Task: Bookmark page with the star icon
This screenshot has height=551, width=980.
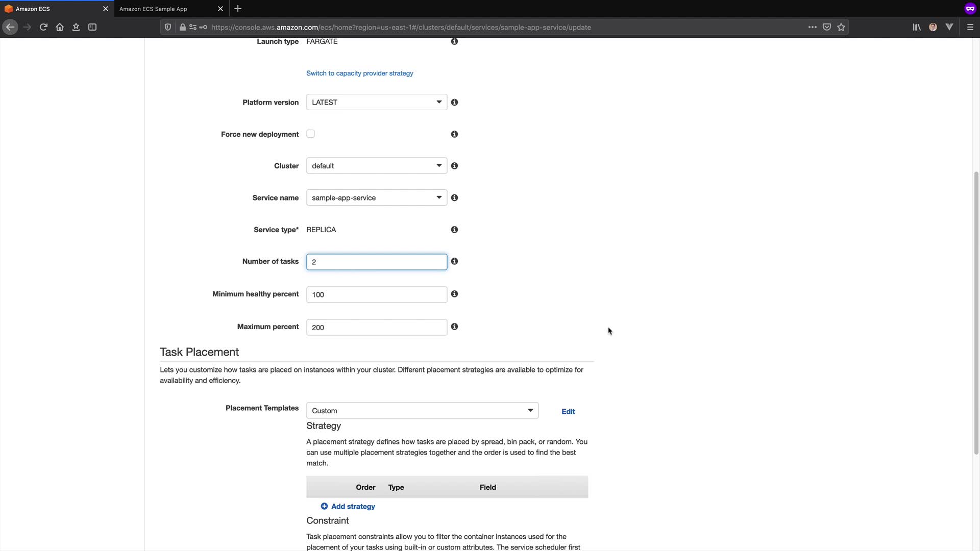Action: coord(841,27)
